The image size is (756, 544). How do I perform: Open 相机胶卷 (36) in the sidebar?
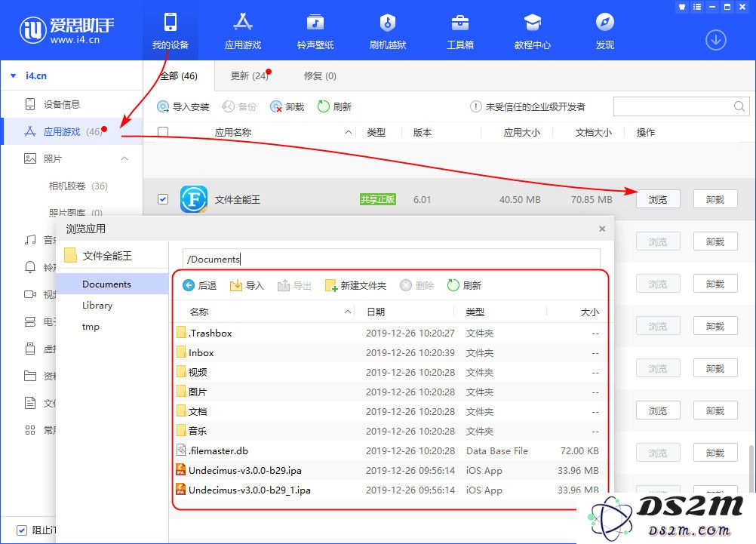tap(78, 186)
